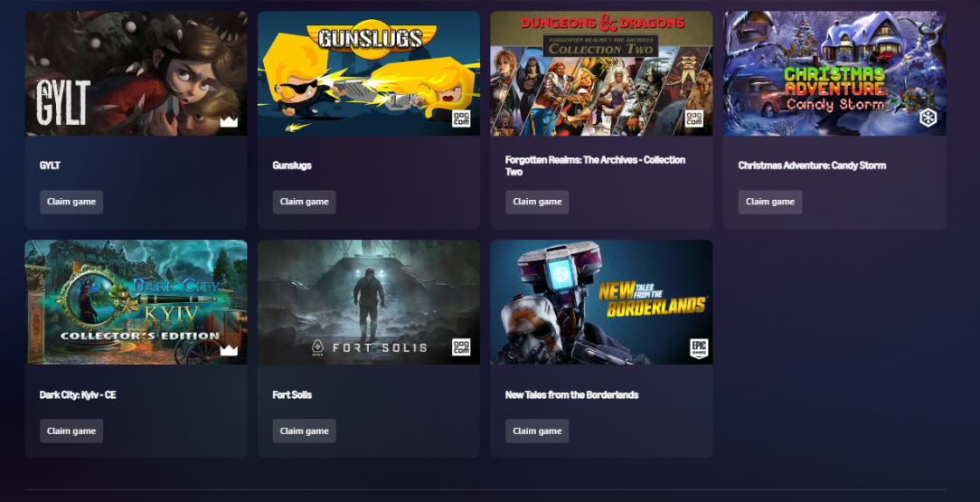This screenshot has height=502, width=980.
Task: Click the hexagon snowflake badge on Christmas Adventure
Action: point(928,118)
